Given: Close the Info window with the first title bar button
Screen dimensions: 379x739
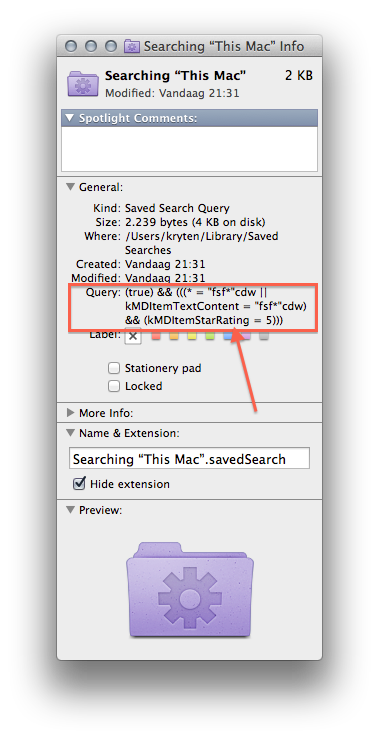Looking at the screenshot, I should 71,46.
